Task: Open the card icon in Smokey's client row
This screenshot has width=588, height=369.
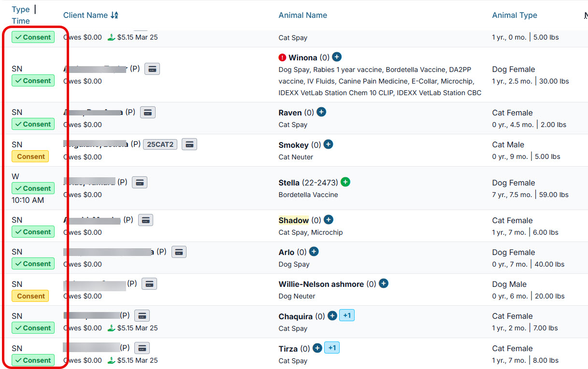Action: [x=189, y=144]
